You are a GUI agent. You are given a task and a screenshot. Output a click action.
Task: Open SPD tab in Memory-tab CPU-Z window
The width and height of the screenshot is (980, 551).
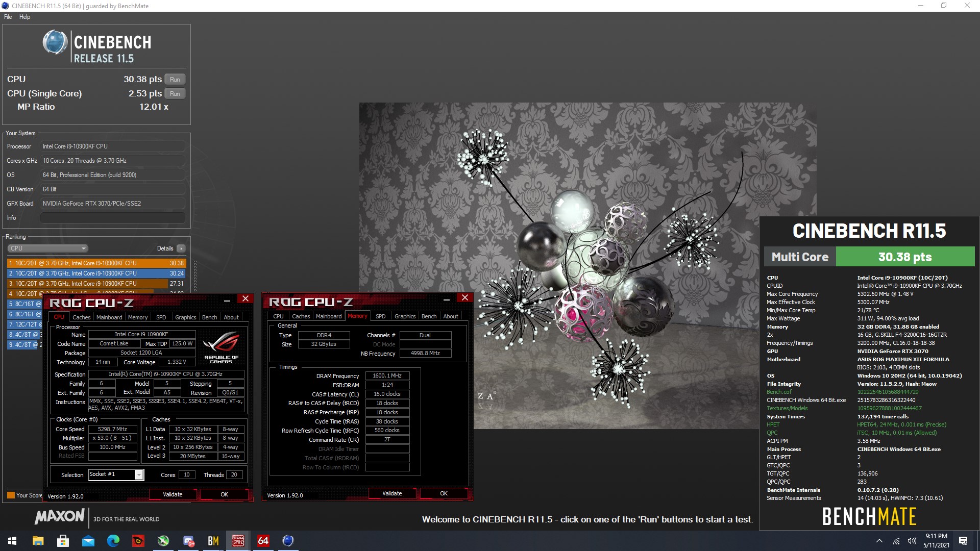tap(381, 316)
